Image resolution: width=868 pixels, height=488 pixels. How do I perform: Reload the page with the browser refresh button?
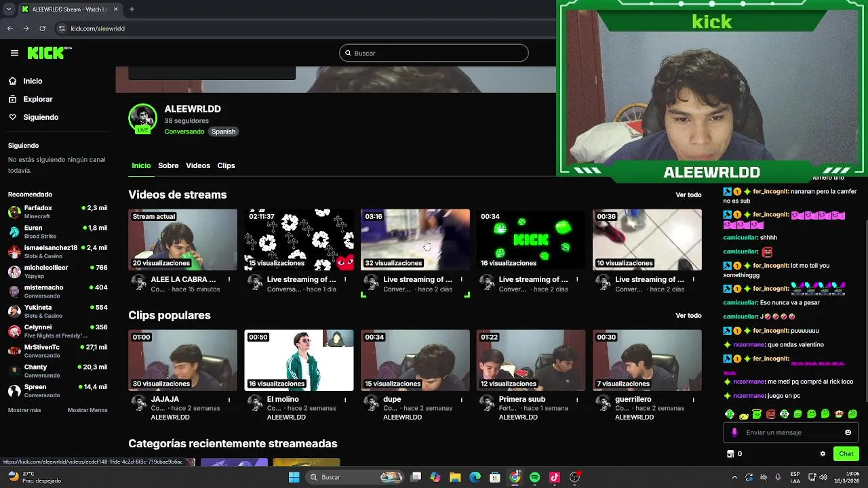pos(42,28)
